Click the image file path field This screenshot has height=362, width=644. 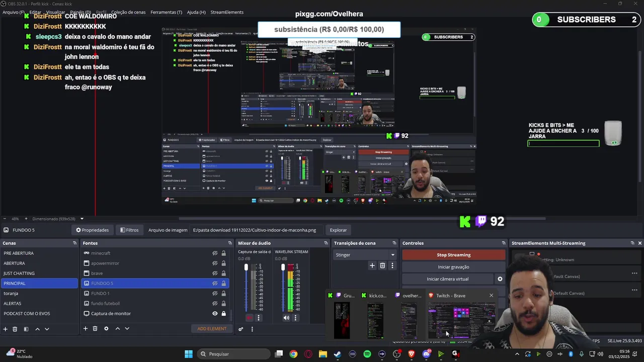[x=256, y=230]
